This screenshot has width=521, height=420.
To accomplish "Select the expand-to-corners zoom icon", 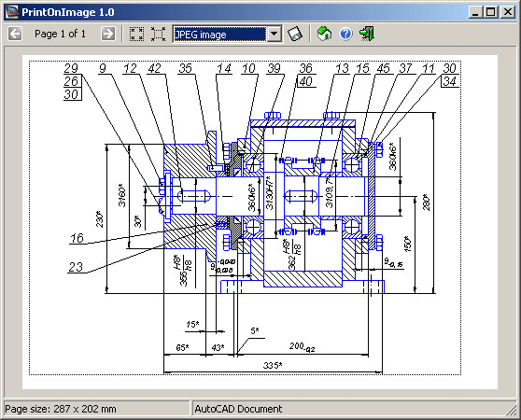I will tap(158, 34).
